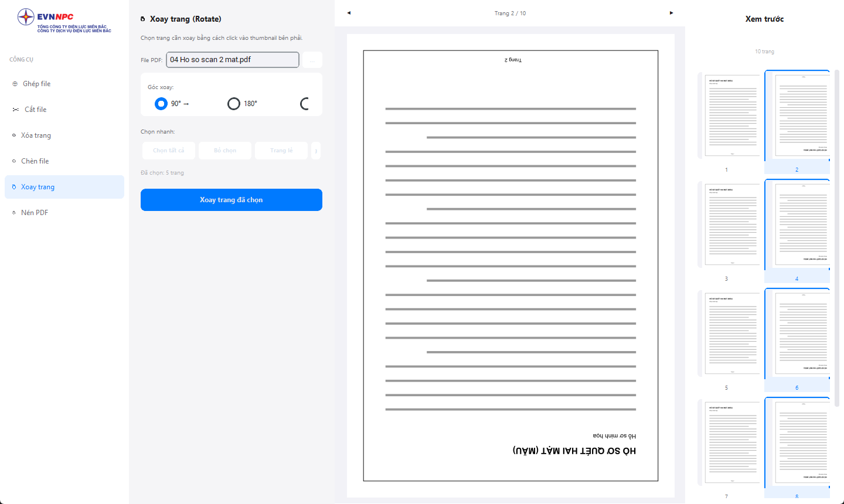The width and height of the screenshot is (844, 504).
Task: Open Chèn file in sidebar
Action: point(64,161)
